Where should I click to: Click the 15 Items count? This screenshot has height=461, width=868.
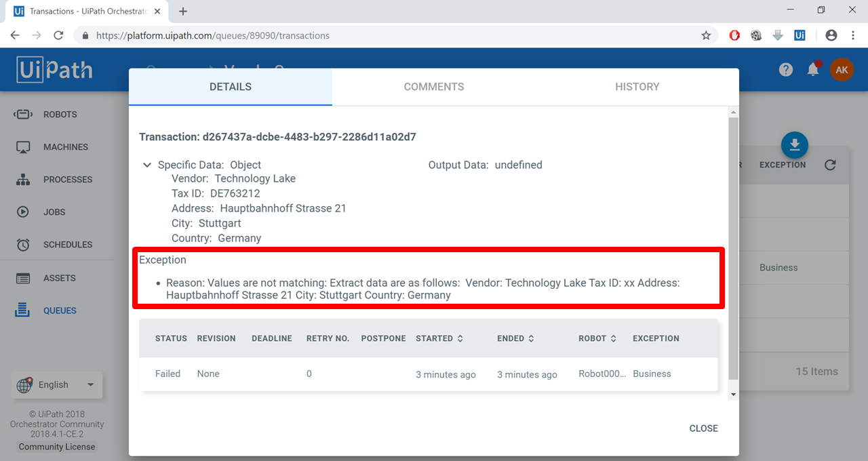(x=816, y=372)
